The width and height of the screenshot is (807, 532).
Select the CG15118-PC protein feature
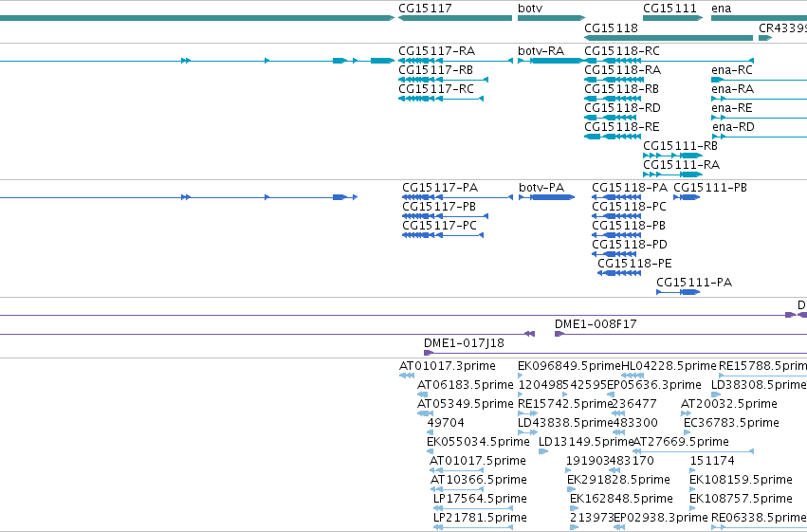(616, 216)
